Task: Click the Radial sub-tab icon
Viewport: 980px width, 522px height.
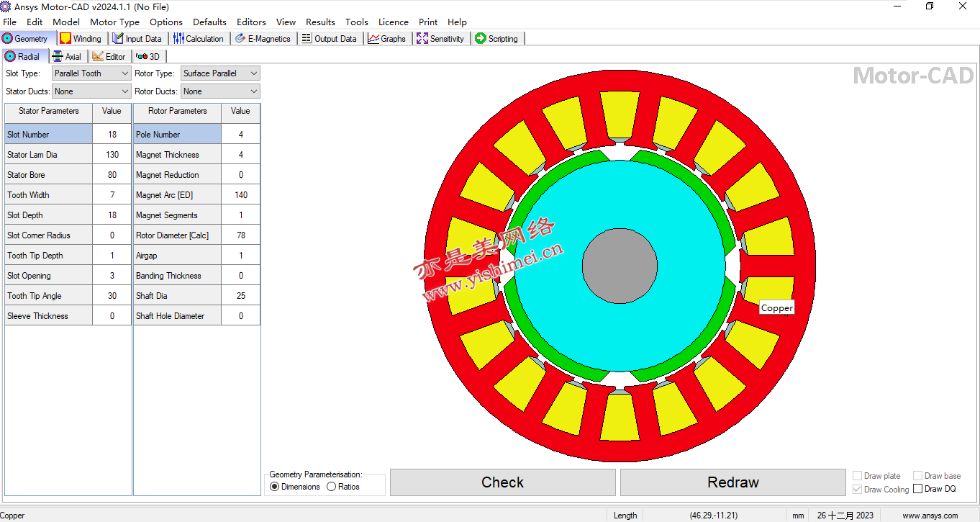Action: 11,56
